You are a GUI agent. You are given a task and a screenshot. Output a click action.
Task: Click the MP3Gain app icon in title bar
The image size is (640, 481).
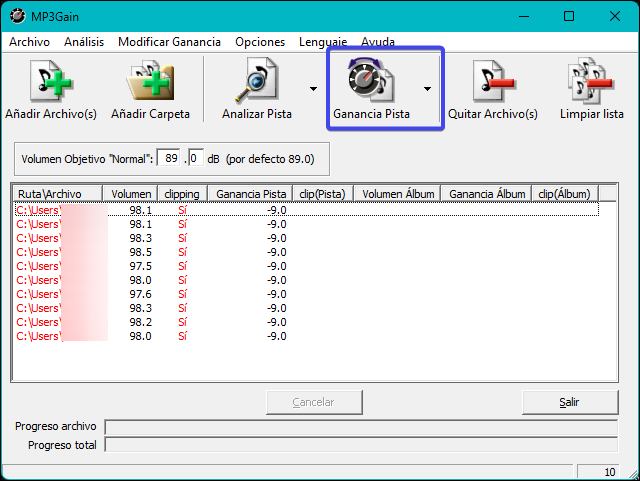pos(17,16)
